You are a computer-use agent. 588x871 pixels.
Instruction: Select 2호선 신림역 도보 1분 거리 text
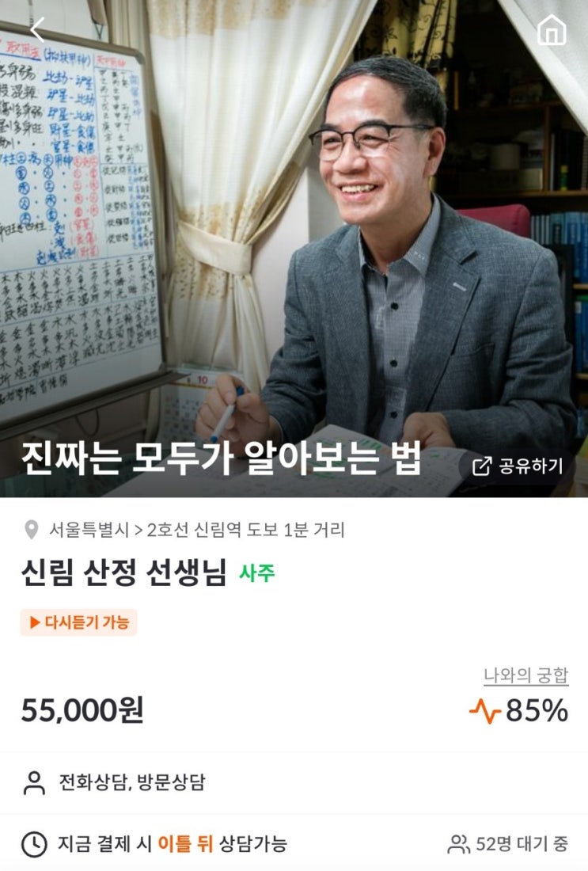click(245, 530)
